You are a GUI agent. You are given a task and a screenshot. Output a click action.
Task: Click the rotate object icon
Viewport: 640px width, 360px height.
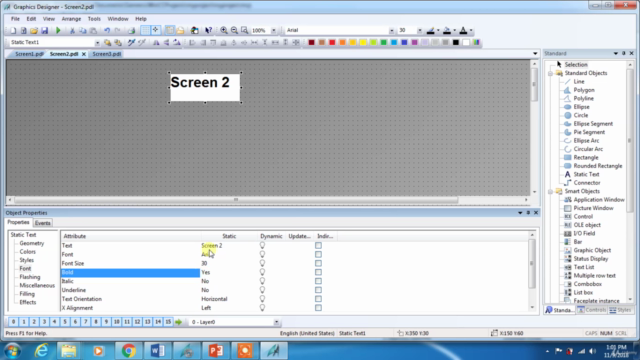click(x=177, y=42)
